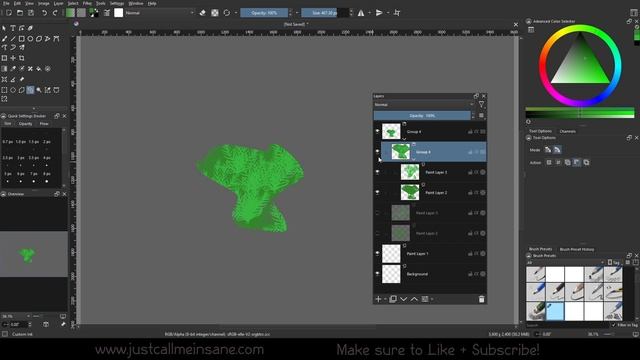640x360 pixels.
Task: Select the Ellipse shape tool
Action: pos(30,39)
